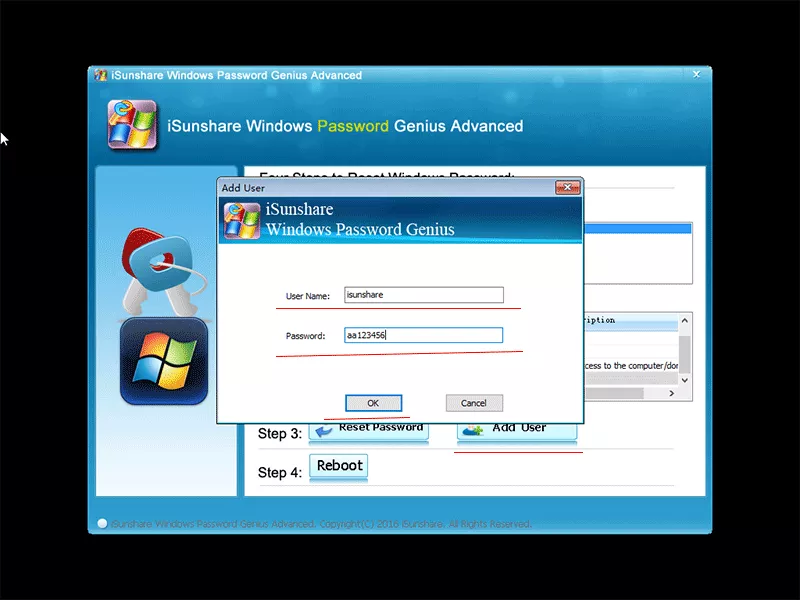Cancel the Add User dialog

pos(474,403)
